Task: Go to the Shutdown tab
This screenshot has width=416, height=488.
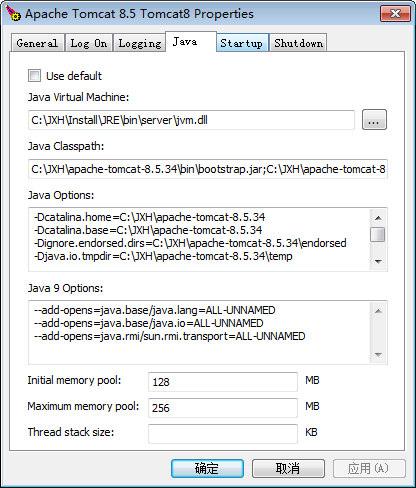Action: pyautogui.click(x=298, y=43)
